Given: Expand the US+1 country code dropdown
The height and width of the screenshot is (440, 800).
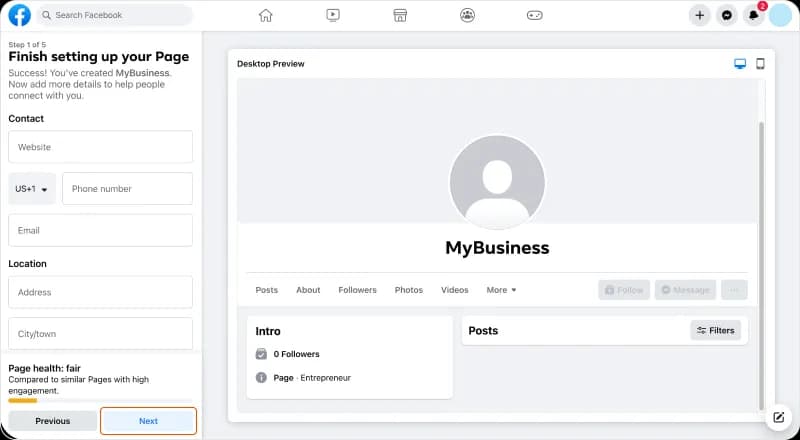Looking at the screenshot, I should pyautogui.click(x=32, y=189).
